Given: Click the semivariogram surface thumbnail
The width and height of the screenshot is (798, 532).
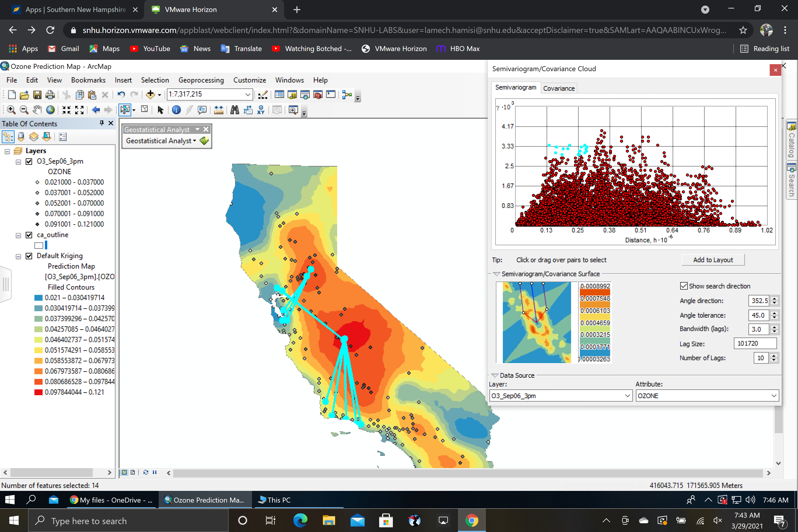Looking at the screenshot, I should pos(536,322).
